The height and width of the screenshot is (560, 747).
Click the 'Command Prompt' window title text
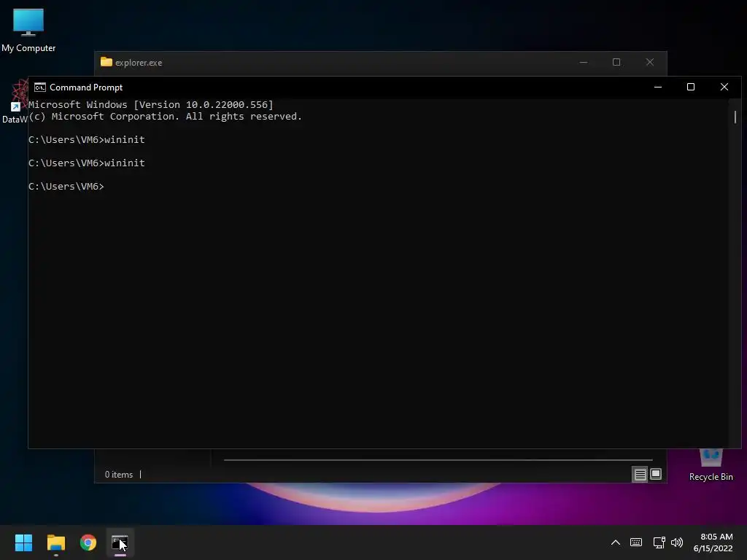86,87
